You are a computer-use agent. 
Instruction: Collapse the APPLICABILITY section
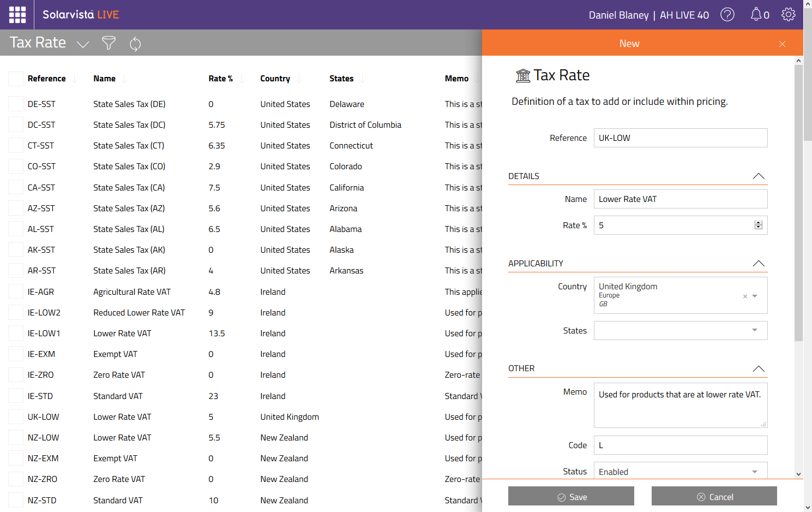(759, 263)
